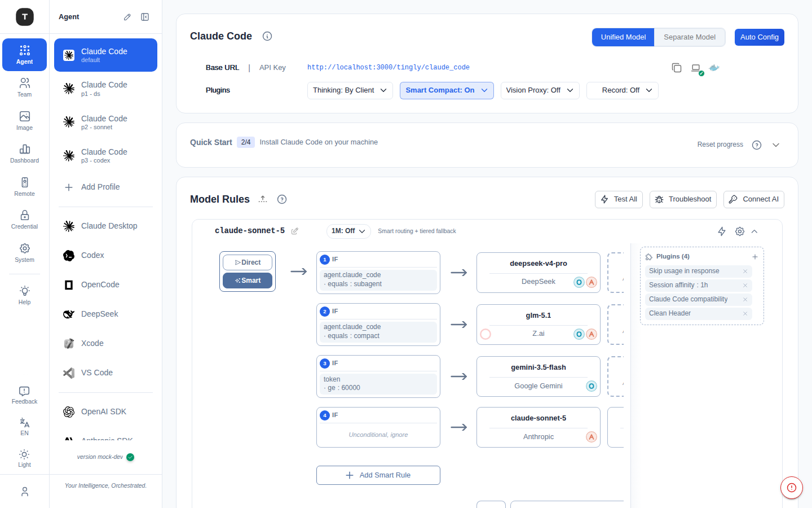Remove the Clean Header plugin
This screenshot has width=812, height=508.
point(745,313)
